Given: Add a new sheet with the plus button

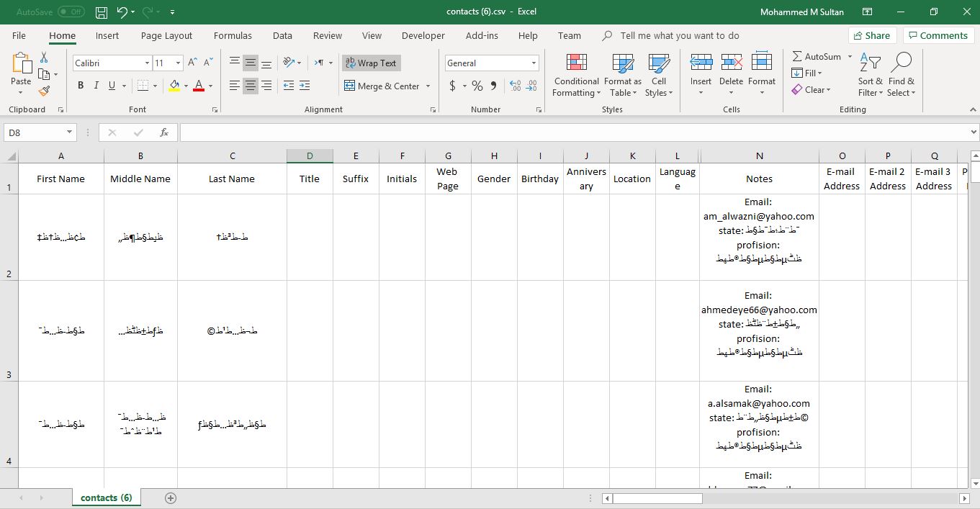Looking at the screenshot, I should tap(171, 497).
